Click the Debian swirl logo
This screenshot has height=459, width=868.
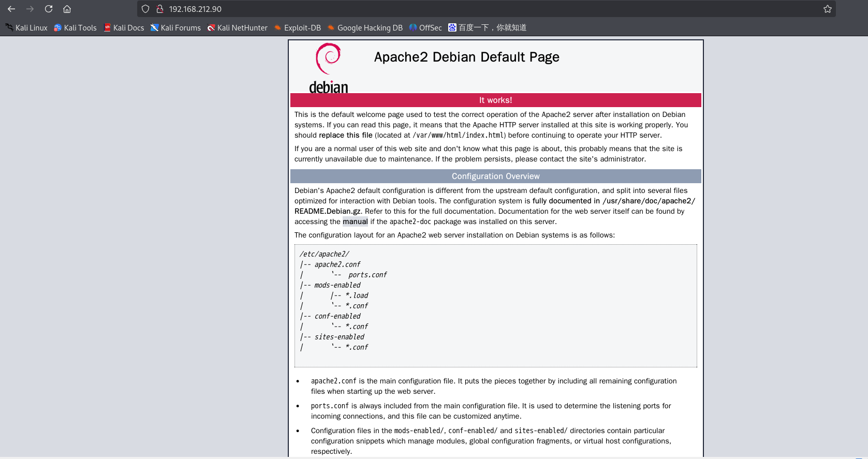click(x=329, y=68)
